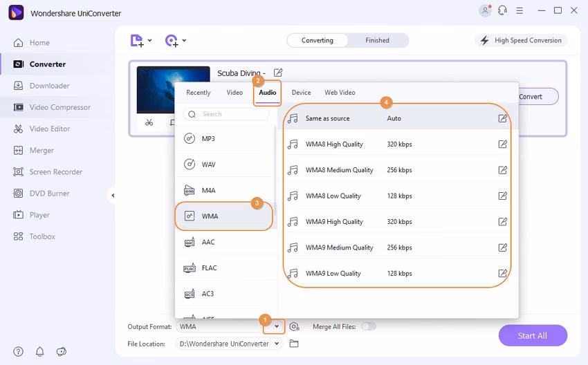Expand the load DVD dropdown arrow
The image size is (588, 365).
click(x=184, y=41)
